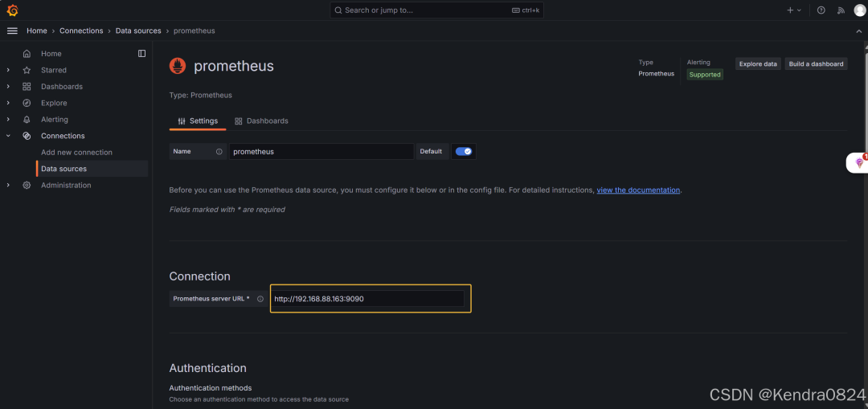The width and height of the screenshot is (868, 409).
Task: Open the news RSS feed icon
Action: (841, 10)
